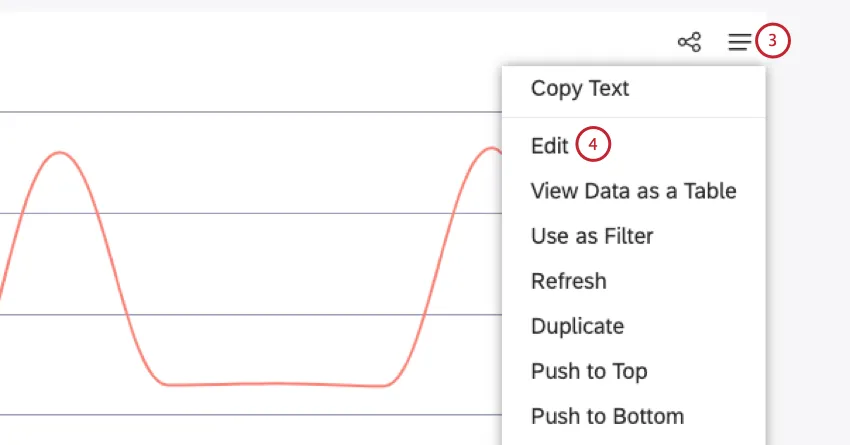Viewport: 850px width, 445px height.
Task: Click the second gridline from the top
Action: coord(250,213)
